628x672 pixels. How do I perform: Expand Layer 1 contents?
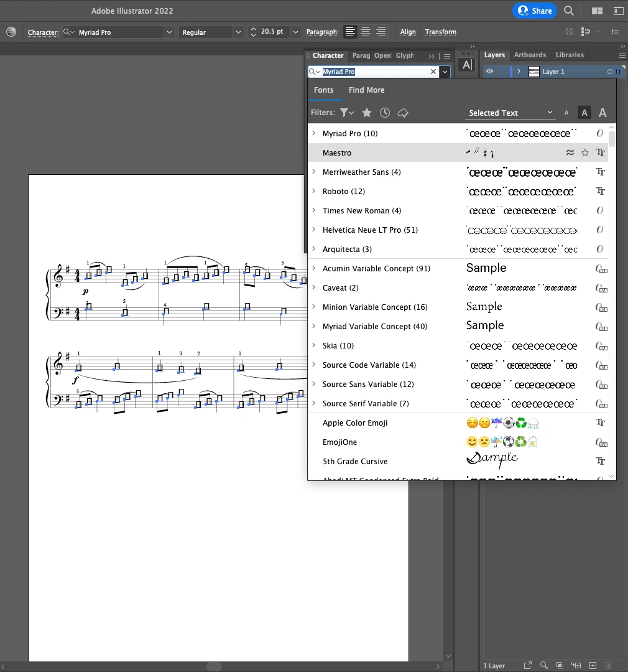click(x=519, y=72)
